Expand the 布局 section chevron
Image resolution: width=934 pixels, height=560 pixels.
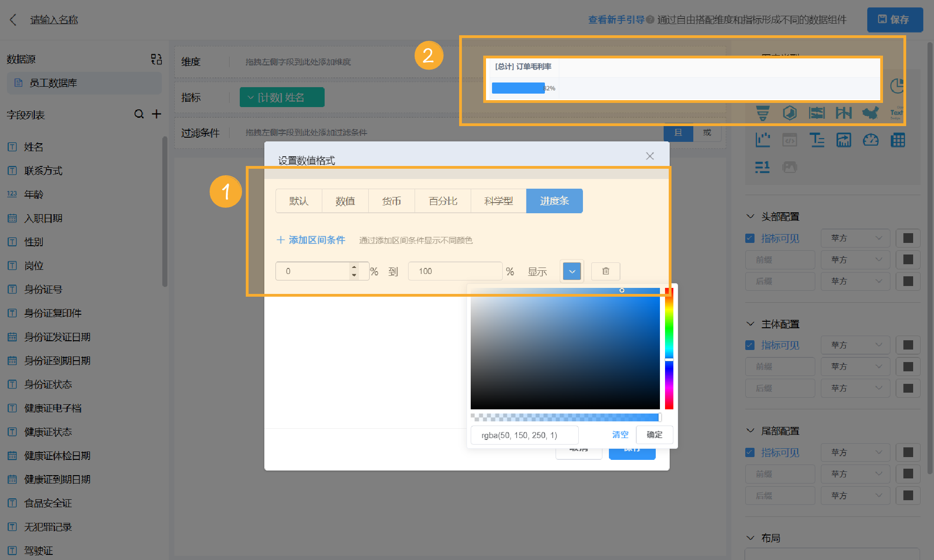pos(750,538)
